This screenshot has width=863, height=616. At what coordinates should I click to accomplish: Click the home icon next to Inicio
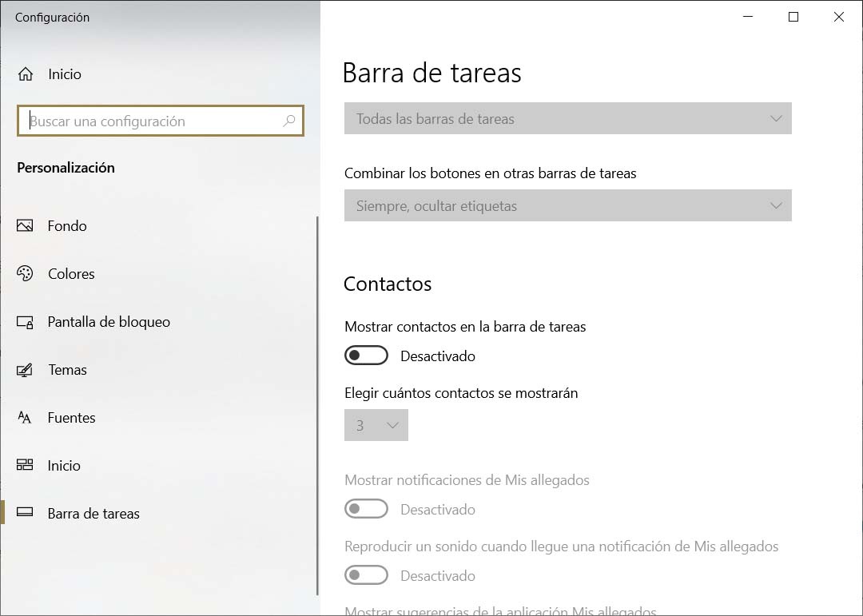pyautogui.click(x=27, y=74)
